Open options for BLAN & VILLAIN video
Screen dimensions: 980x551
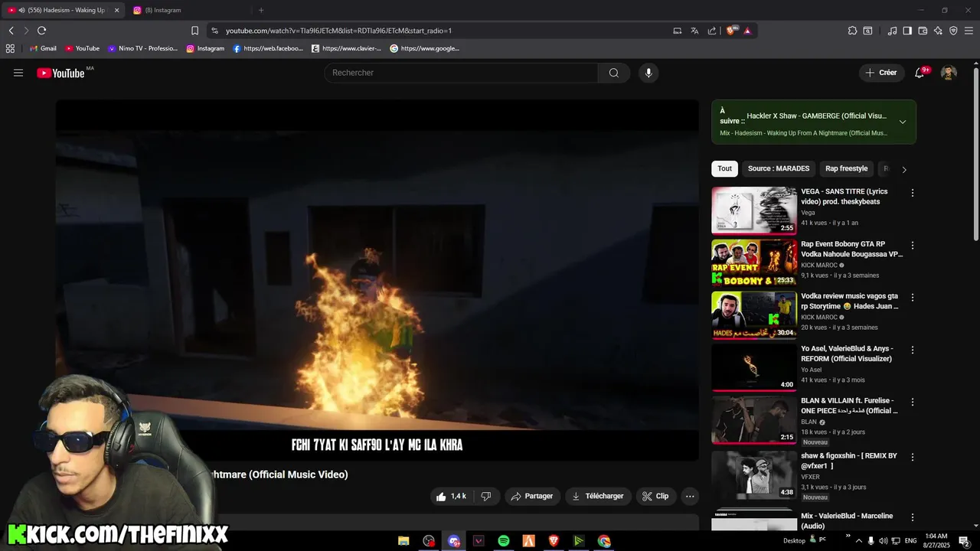tap(912, 402)
